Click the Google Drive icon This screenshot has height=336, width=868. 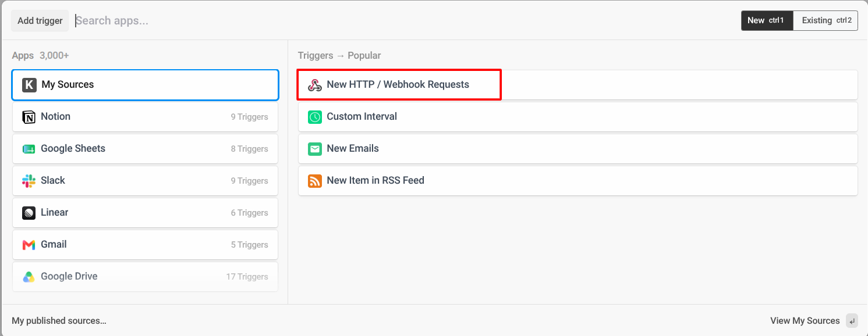pyautogui.click(x=29, y=277)
